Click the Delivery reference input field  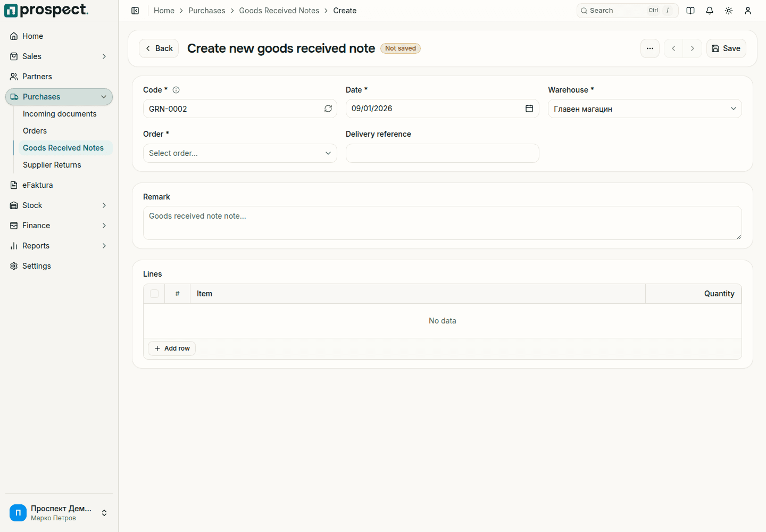443,153
